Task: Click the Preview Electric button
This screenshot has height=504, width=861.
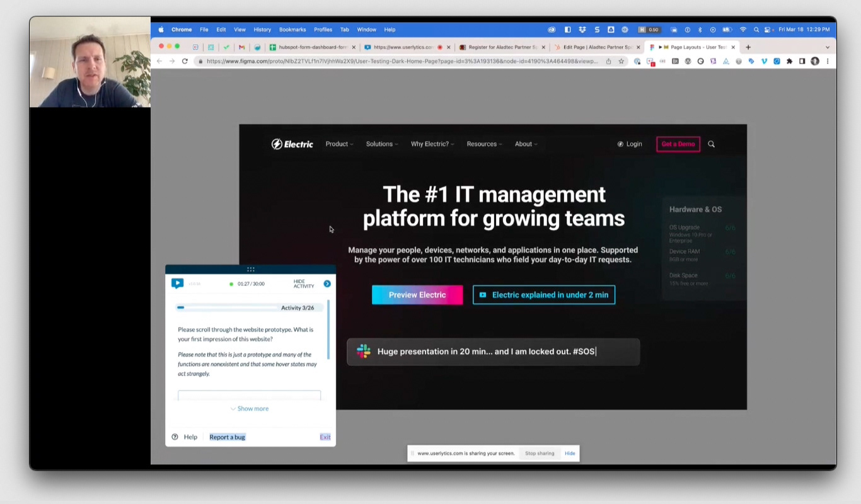Action: click(417, 295)
